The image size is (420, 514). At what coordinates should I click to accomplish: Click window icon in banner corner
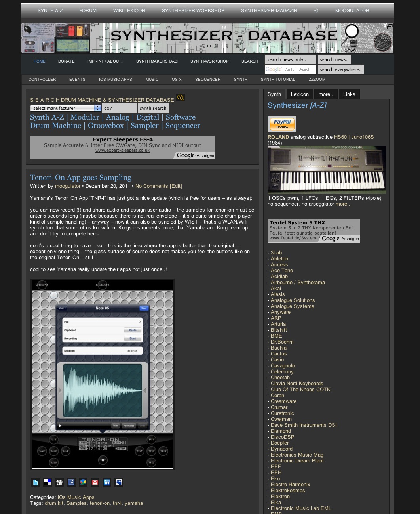coord(390,27)
